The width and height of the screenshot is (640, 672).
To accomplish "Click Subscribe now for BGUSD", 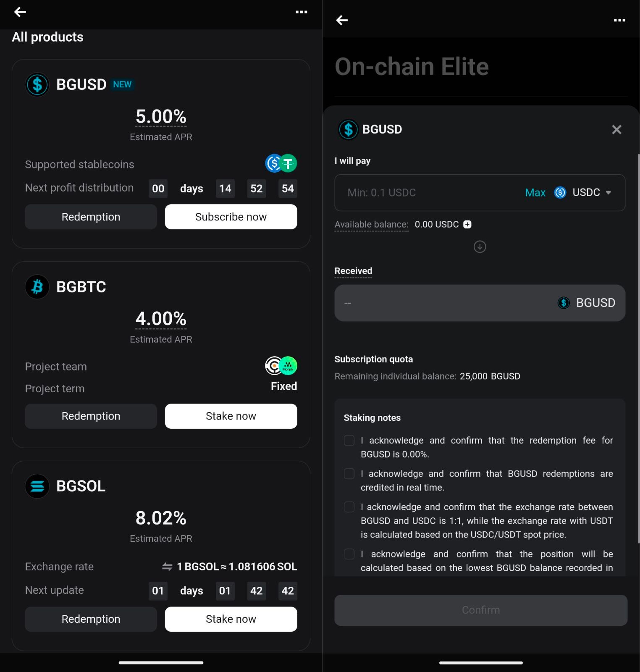I will [231, 217].
